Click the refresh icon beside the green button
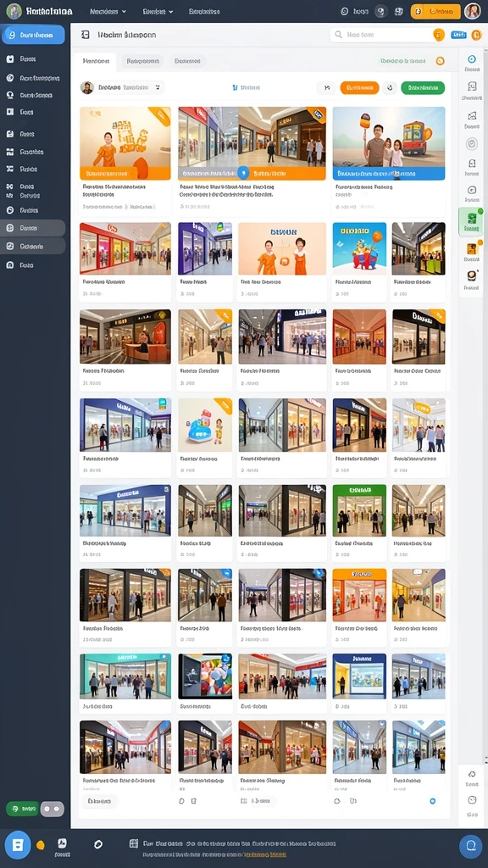The width and height of the screenshot is (488, 868). (390, 87)
